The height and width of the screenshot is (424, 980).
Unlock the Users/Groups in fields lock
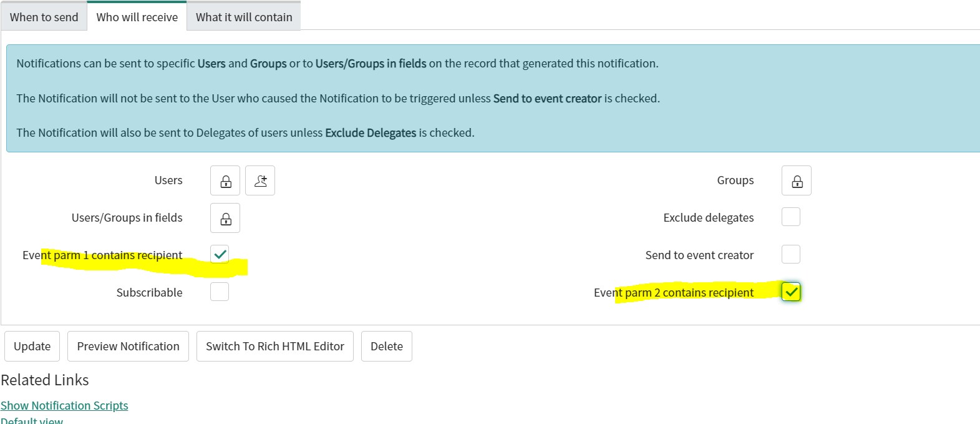225,219
